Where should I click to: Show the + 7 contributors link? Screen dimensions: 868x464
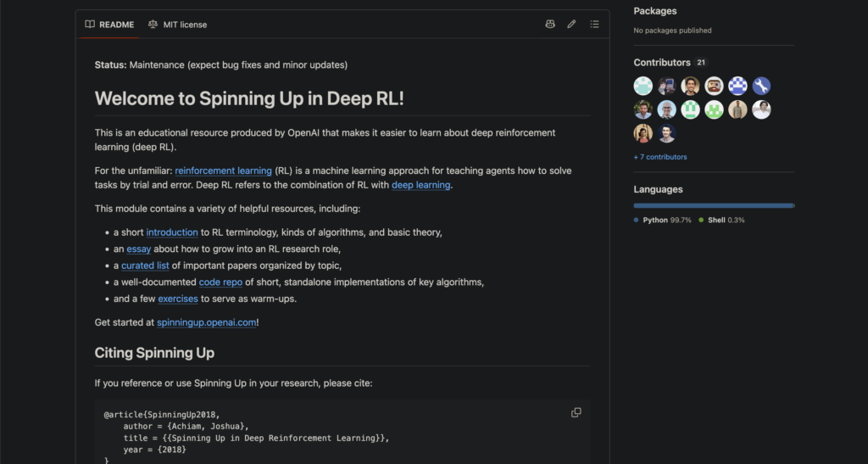click(659, 157)
